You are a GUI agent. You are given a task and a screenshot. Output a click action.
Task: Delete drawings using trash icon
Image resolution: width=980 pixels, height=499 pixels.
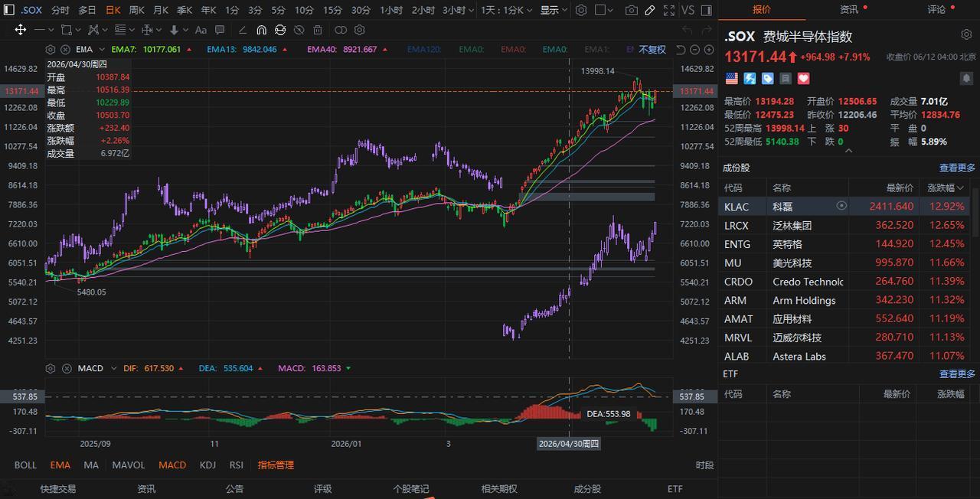(318, 30)
